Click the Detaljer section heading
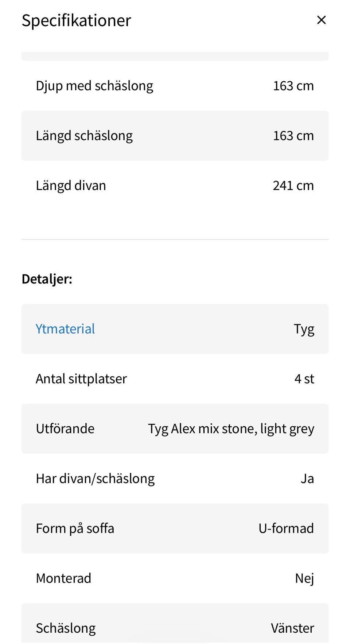The width and height of the screenshot is (350, 644). (x=47, y=279)
